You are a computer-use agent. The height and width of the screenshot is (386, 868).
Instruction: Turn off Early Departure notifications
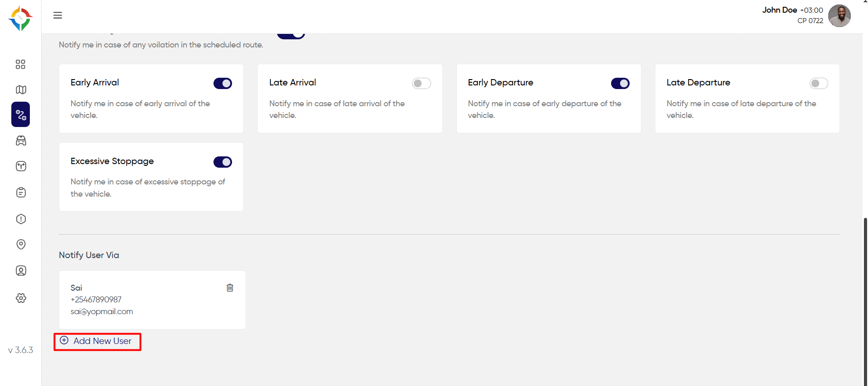click(620, 83)
